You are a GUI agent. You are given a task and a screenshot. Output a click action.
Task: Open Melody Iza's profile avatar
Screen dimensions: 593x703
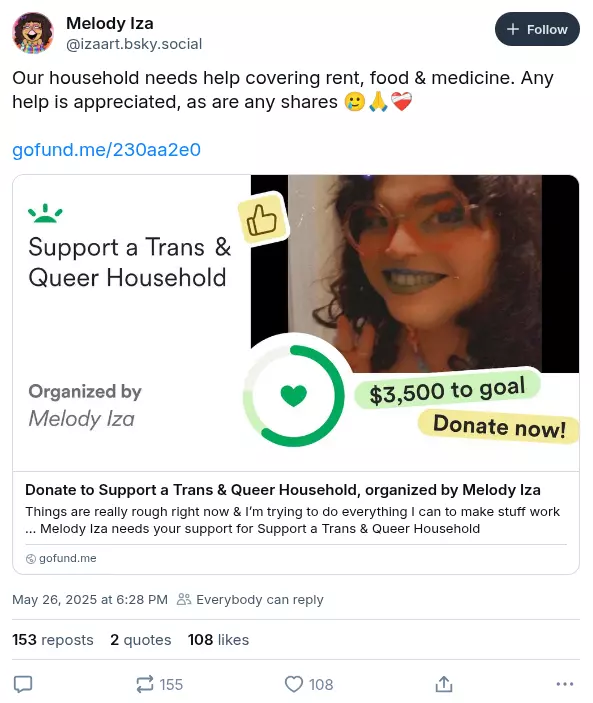click(x=33, y=33)
